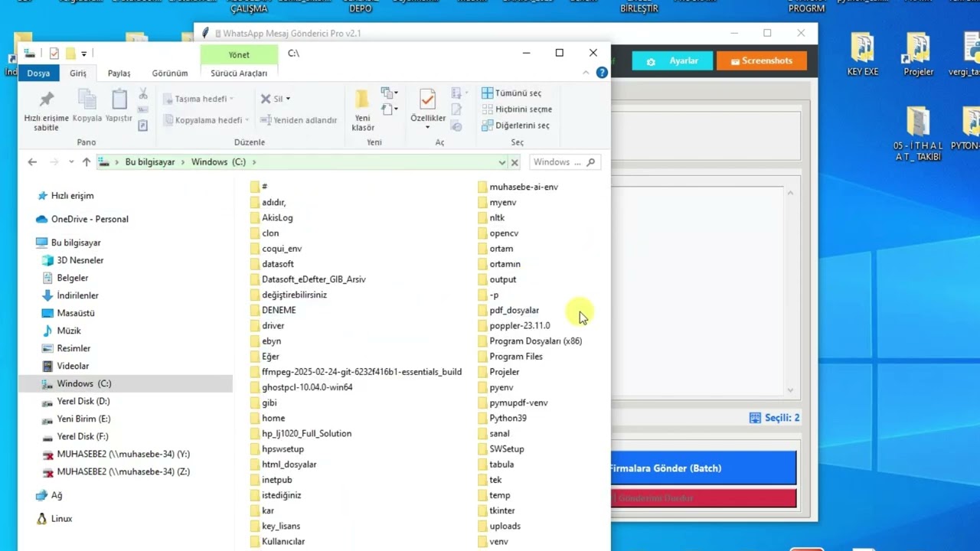Switch to the Giriş ribbon tab
Screen dimensions: 980x551
pyautogui.click(x=78, y=73)
